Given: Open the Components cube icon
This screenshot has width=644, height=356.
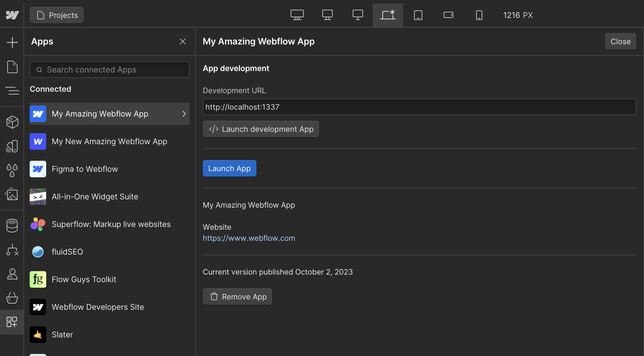Looking at the screenshot, I should pos(12,122).
